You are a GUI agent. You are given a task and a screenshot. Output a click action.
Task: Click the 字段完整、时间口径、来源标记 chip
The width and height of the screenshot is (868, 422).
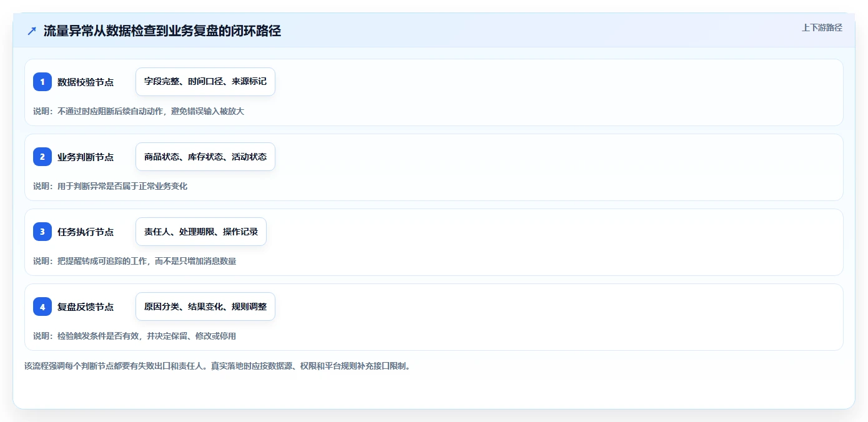pos(205,82)
